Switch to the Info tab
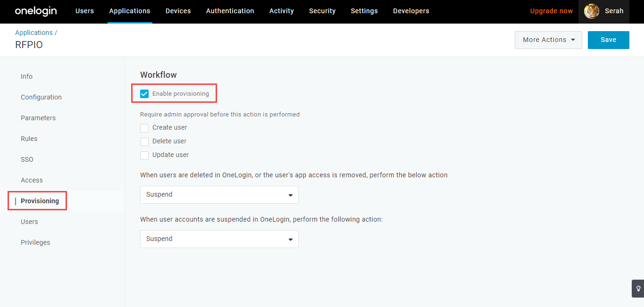This screenshot has width=644, height=307. click(x=26, y=76)
